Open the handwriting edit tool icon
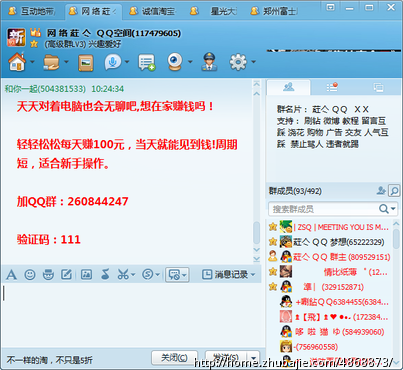This screenshot has height=370, width=403. [66, 275]
